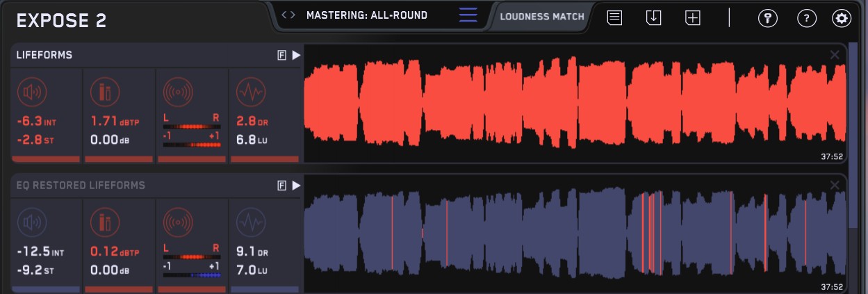Image resolution: width=868 pixels, height=294 pixels.
Task: Remove the Lifeforms track with the X
Action: pyautogui.click(x=835, y=55)
